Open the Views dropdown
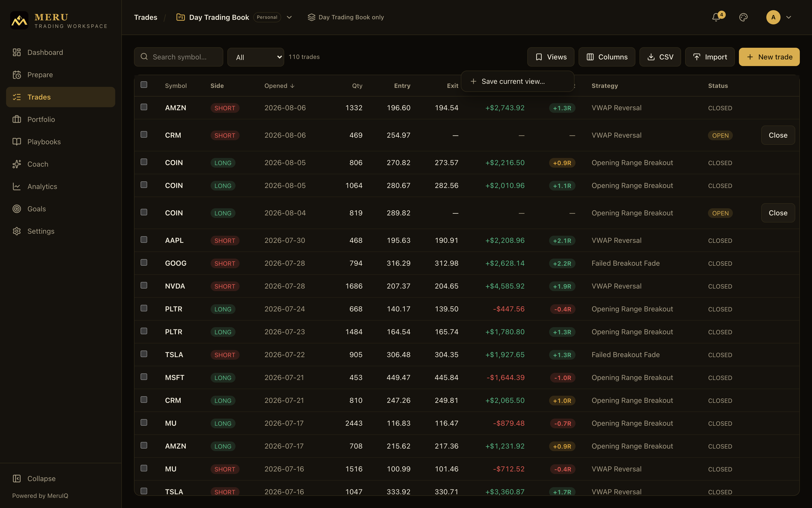This screenshot has height=508, width=812. (x=551, y=57)
